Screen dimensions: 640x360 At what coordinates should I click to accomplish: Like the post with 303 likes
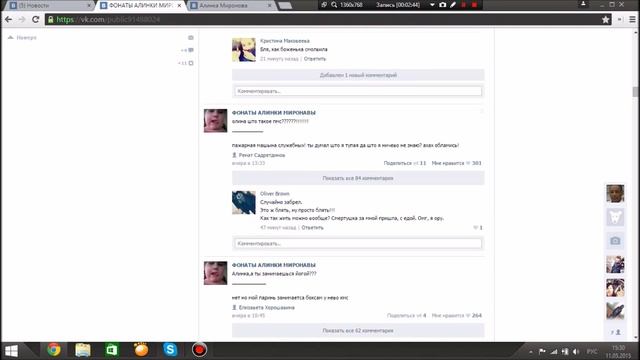coord(456,163)
